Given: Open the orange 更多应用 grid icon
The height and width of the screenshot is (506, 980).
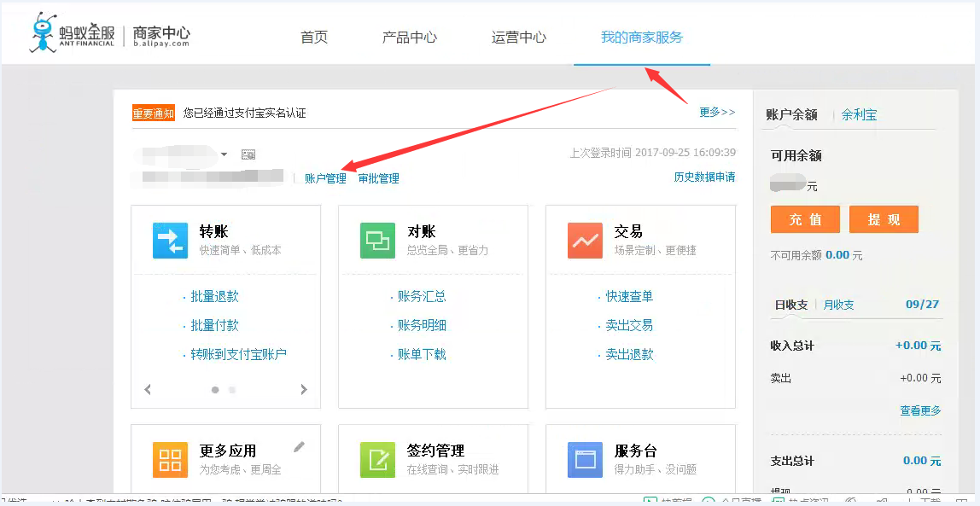Looking at the screenshot, I should coord(170,459).
